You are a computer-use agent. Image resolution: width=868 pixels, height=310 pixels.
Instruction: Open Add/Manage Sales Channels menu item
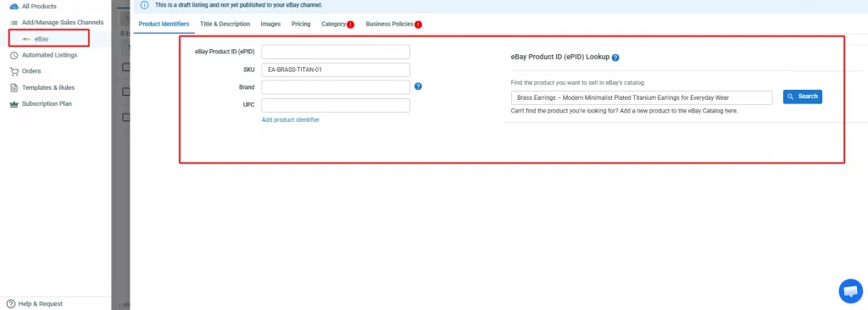pyautogui.click(x=63, y=22)
